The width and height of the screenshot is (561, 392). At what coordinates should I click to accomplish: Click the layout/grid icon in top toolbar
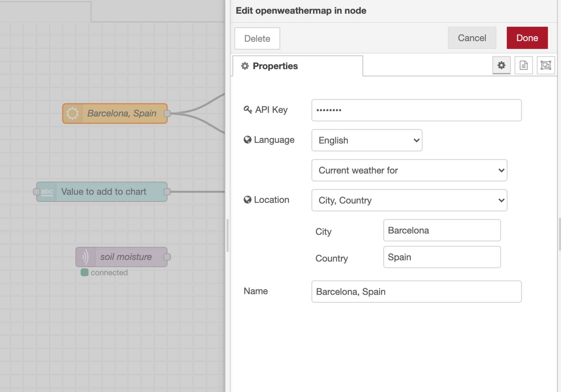coord(546,65)
